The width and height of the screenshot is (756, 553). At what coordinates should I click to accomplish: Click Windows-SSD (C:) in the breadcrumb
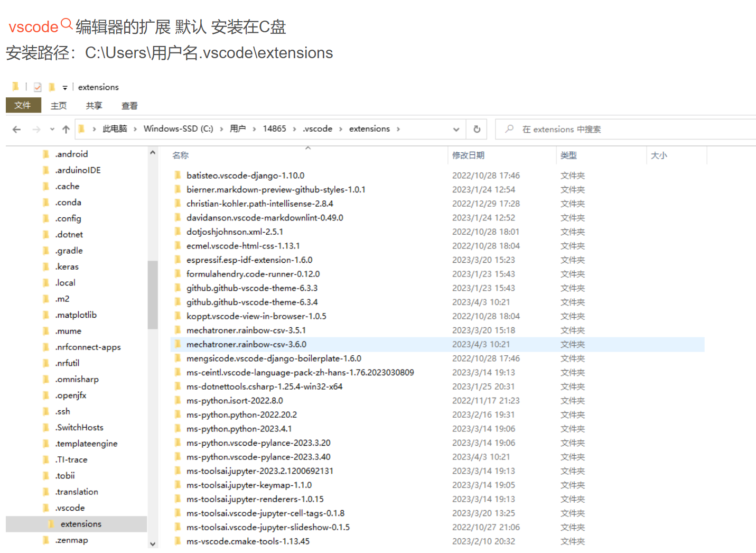pos(179,128)
